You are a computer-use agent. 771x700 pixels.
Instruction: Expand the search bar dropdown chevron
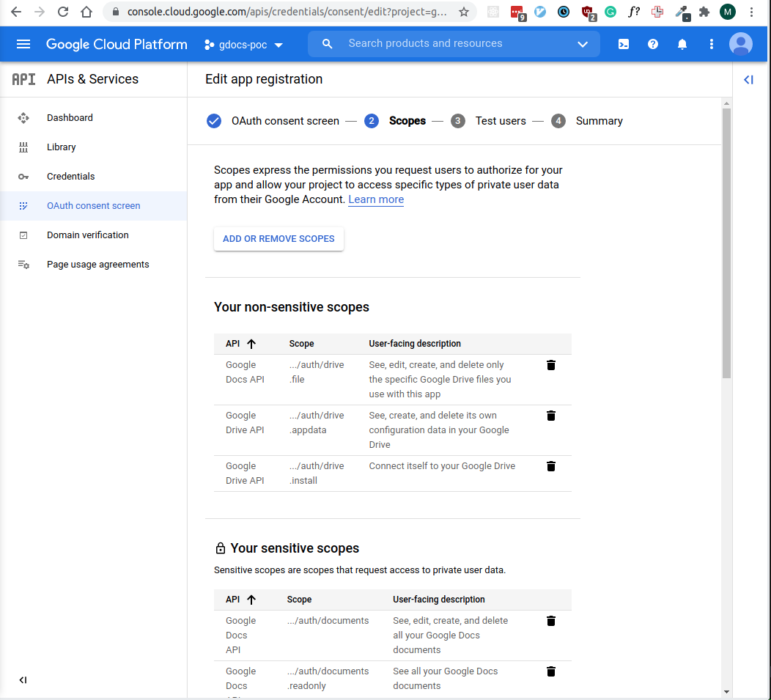(x=583, y=44)
